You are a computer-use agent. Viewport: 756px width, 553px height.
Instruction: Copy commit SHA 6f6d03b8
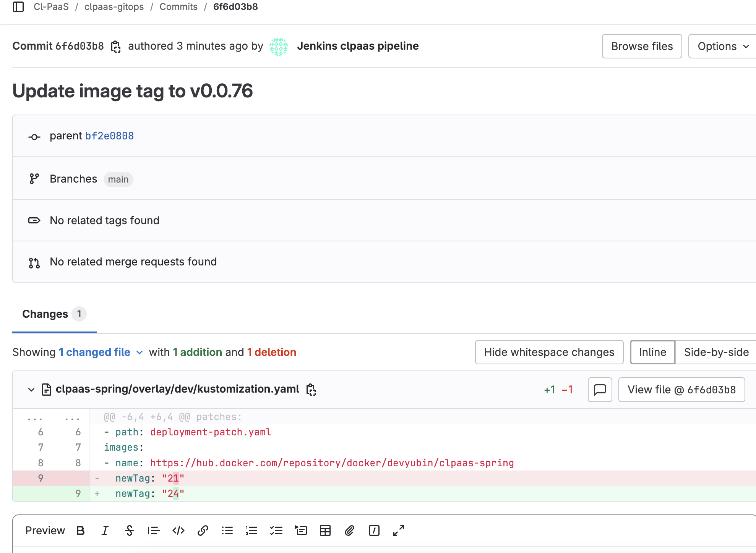pos(116,47)
